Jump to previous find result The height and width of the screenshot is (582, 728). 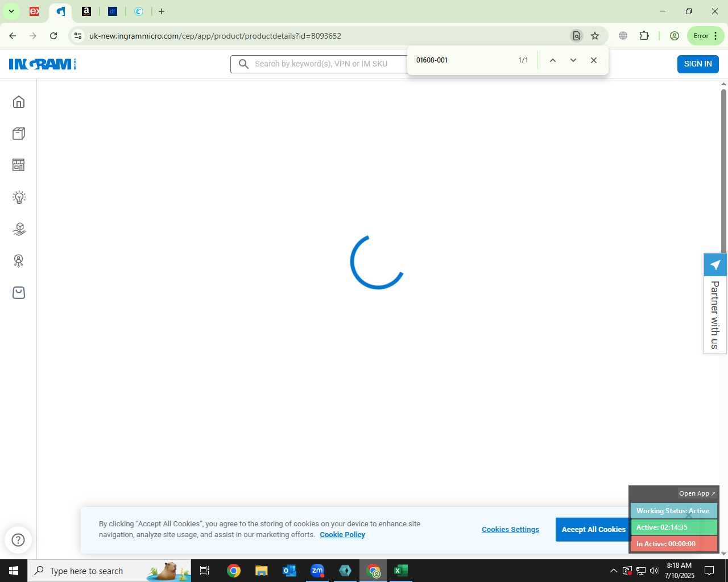(x=552, y=60)
